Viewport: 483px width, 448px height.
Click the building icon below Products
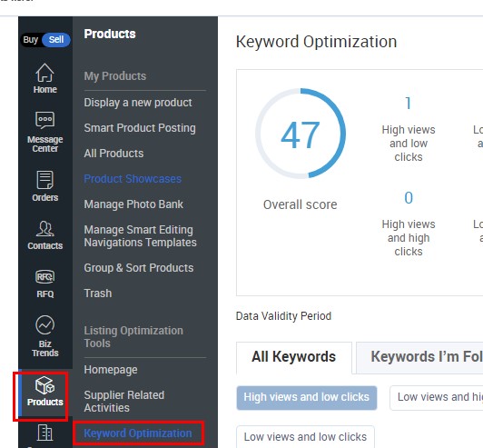click(x=45, y=433)
